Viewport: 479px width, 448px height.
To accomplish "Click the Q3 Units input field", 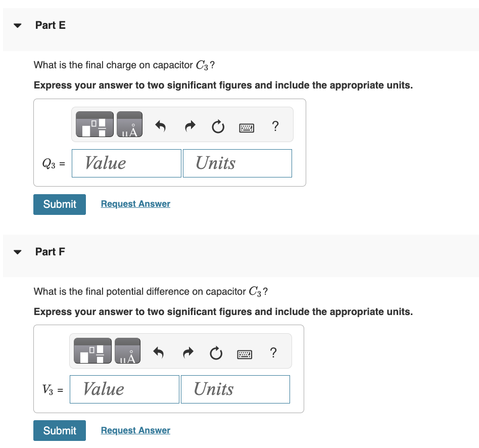I will pyautogui.click(x=237, y=163).
